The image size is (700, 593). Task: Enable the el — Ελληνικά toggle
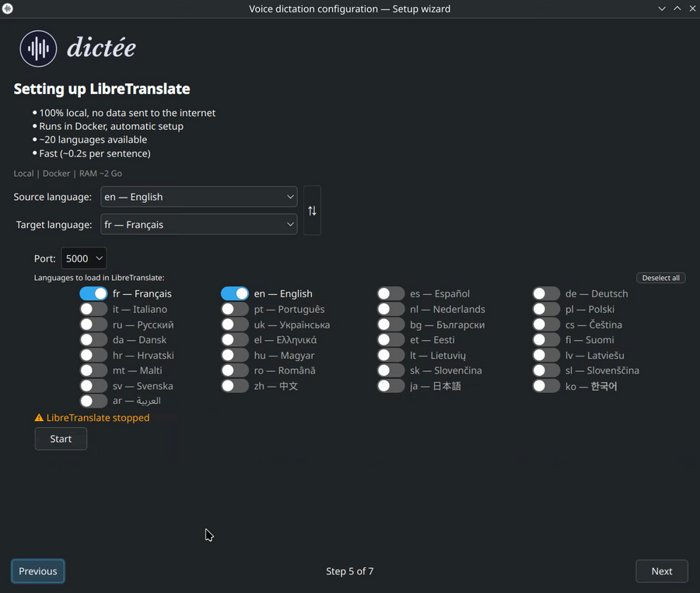click(235, 340)
